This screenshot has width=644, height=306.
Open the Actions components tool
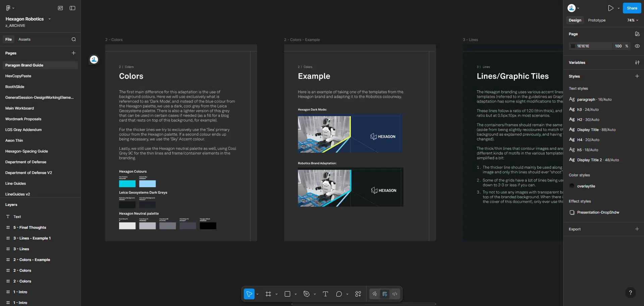click(x=358, y=294)
